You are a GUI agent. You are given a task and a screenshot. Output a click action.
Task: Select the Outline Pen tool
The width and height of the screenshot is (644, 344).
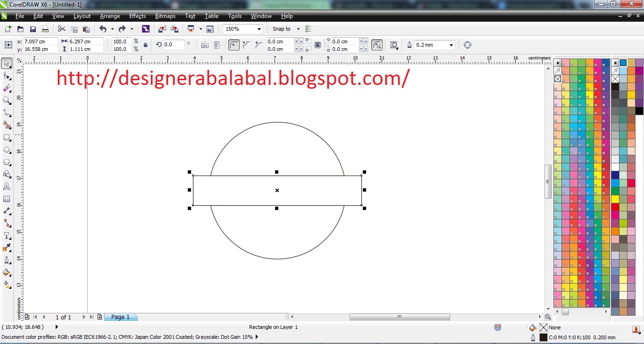click(x=7, y=260)
